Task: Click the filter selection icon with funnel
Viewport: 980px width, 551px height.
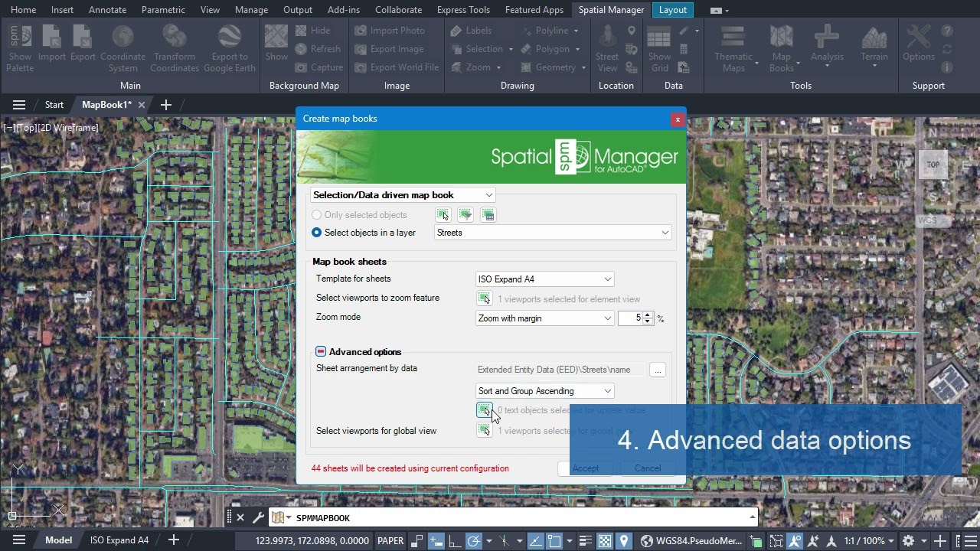Action: pos(465,215)
